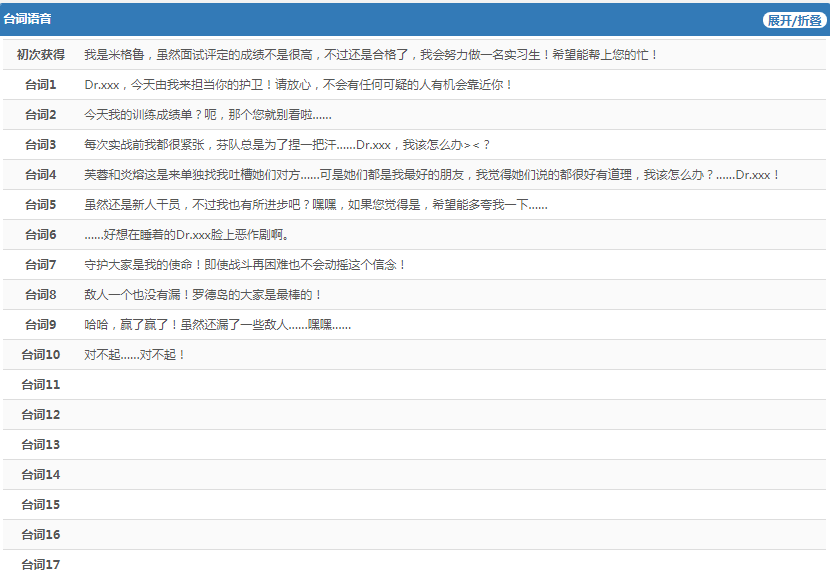Image resolution: width=830 pixels, height=580 pixels.
Task: Click the 台词语音 header title
Action: click(27, 20)
